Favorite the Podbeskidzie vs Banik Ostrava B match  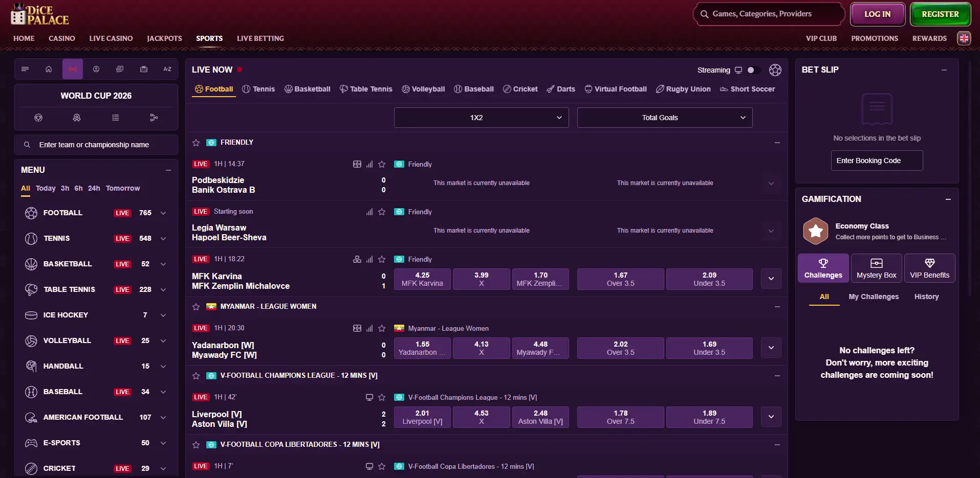[x=382, y=164]
